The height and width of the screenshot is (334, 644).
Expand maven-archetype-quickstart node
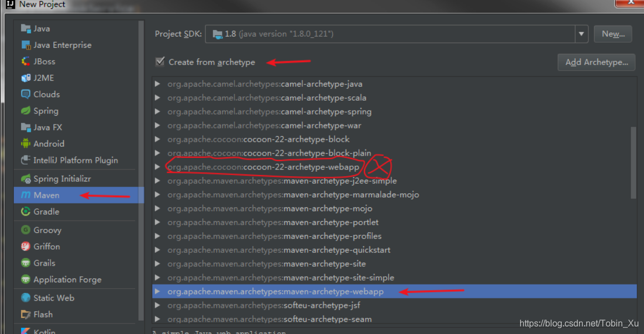tap(157, 250)
